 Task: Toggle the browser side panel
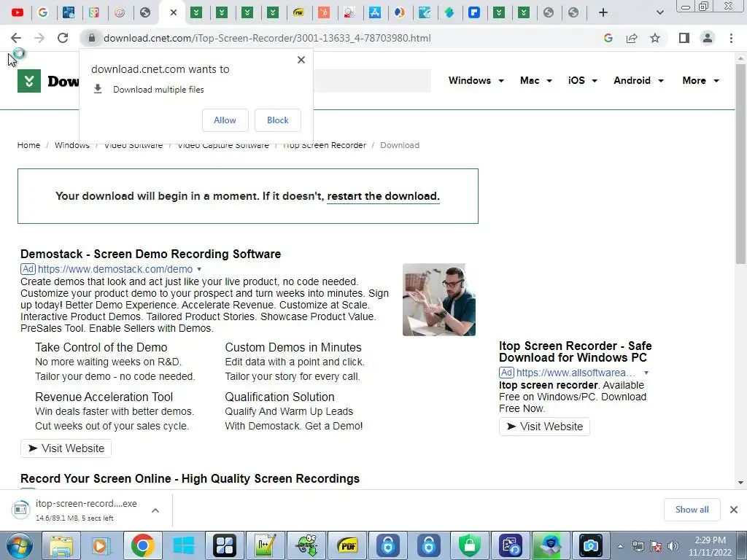[684, 38]
